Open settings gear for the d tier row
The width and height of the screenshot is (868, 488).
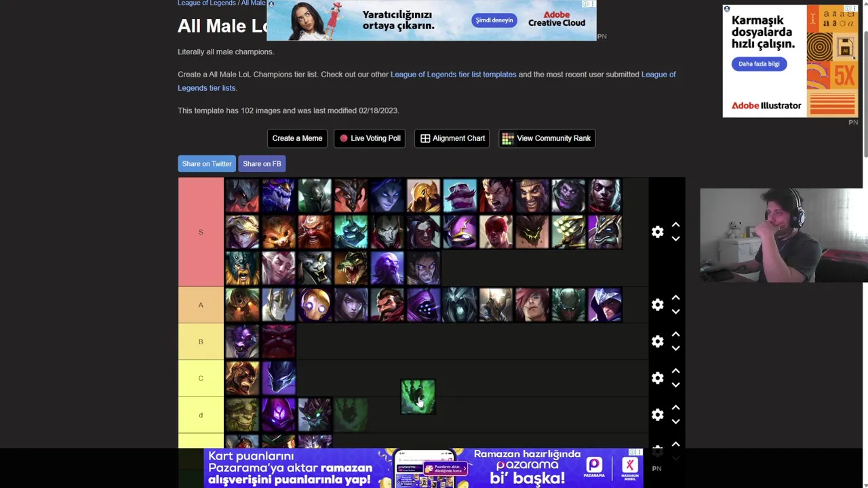click(x=657, y=415)
